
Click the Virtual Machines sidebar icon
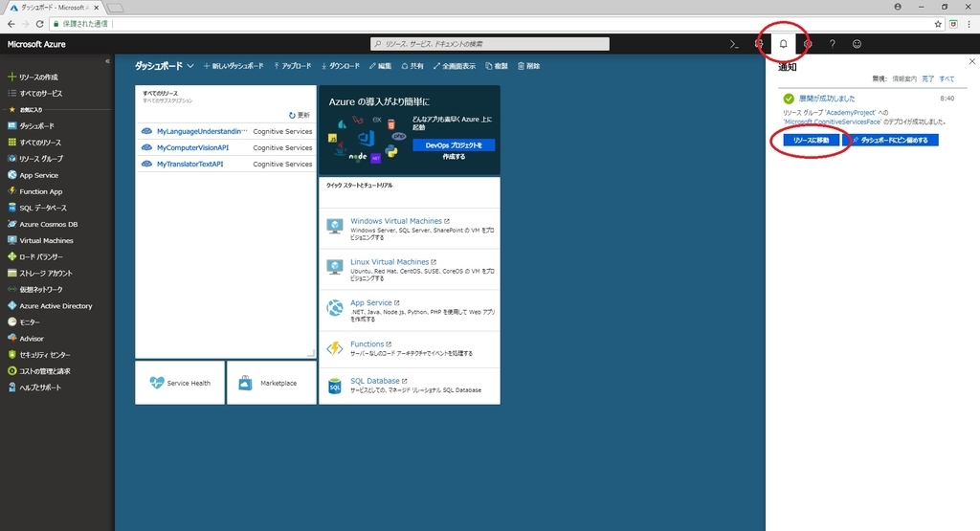(x=11, y=240)
